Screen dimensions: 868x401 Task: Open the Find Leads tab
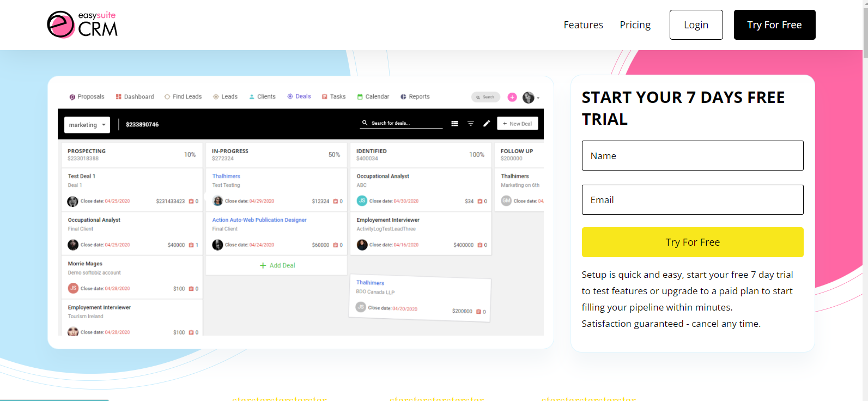tap(183, 97)
